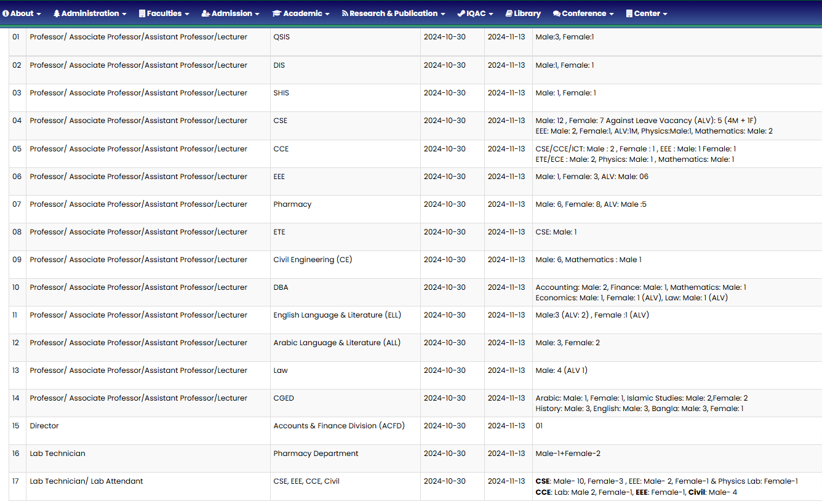The height and width of the screenshot is (504, 822).
Task: Open the Conference menu
Action: pos(583,14)
